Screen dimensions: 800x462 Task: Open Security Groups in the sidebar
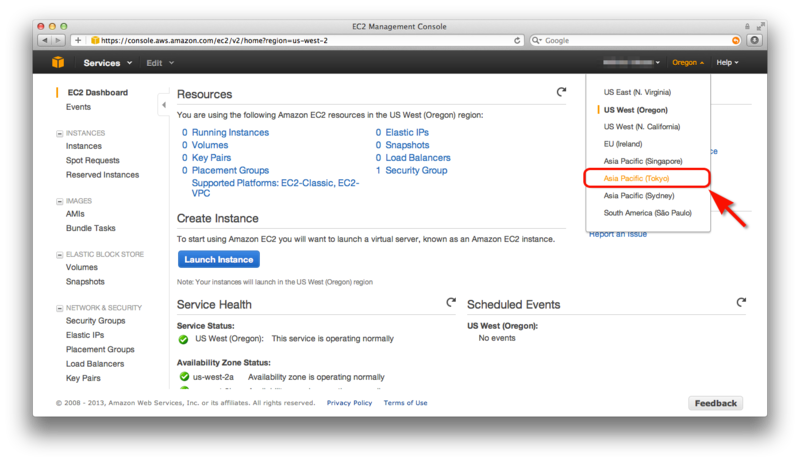(x=95, y=321)
